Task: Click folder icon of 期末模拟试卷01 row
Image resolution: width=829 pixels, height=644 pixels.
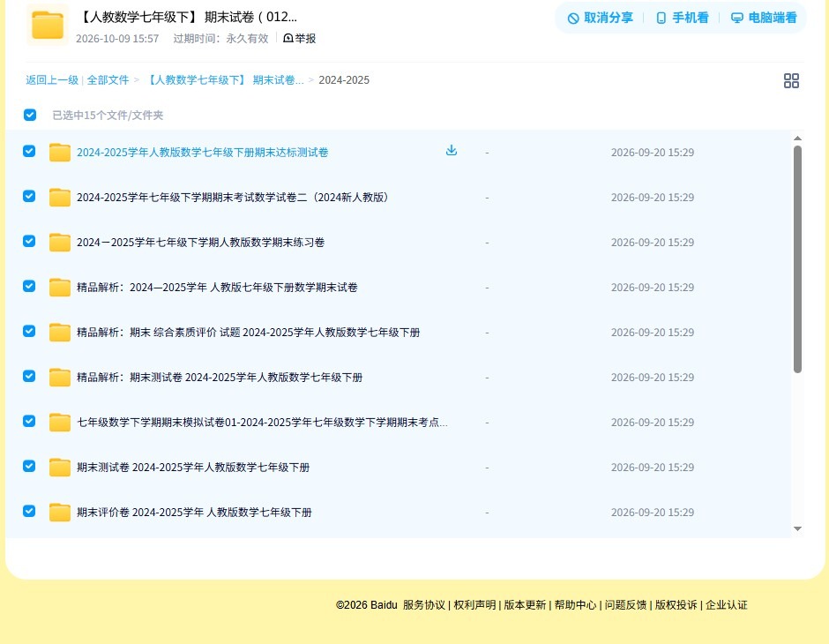Action: pyautogui.click(x=60, y=422)
